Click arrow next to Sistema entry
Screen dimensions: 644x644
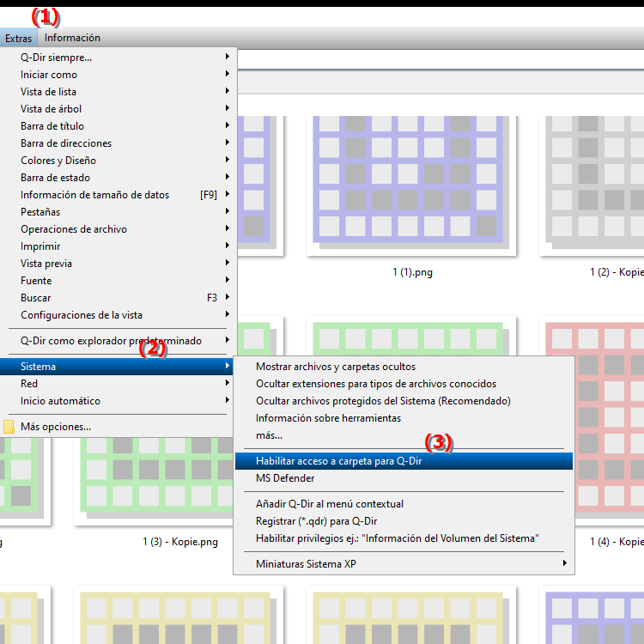[x=228, y=366]
